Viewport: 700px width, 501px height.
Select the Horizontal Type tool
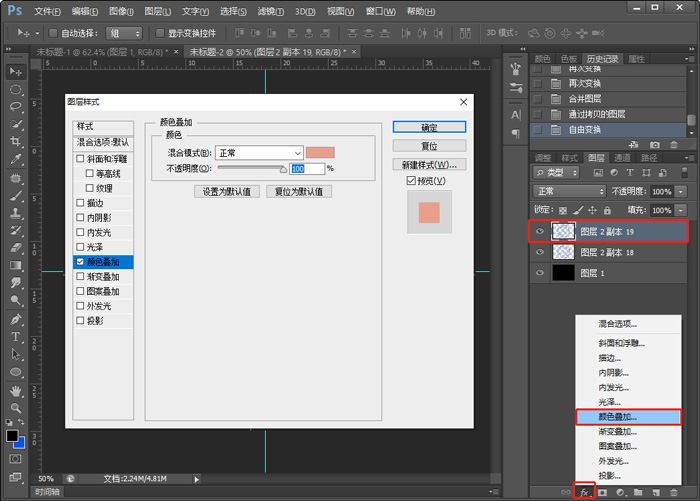[x=16, y=337]
